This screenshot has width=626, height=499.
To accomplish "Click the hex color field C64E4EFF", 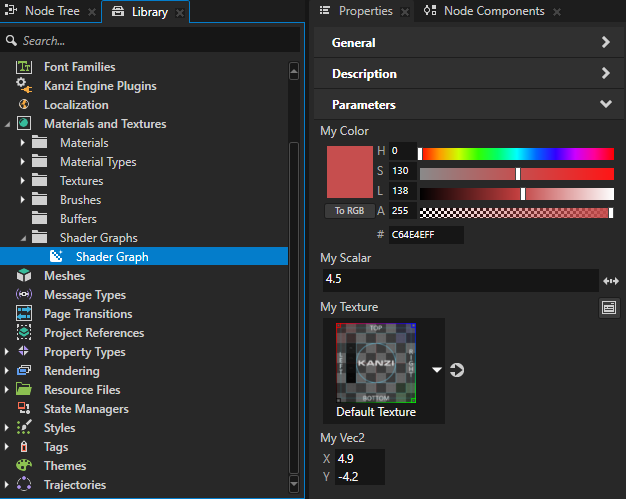I will click(426, 234).
